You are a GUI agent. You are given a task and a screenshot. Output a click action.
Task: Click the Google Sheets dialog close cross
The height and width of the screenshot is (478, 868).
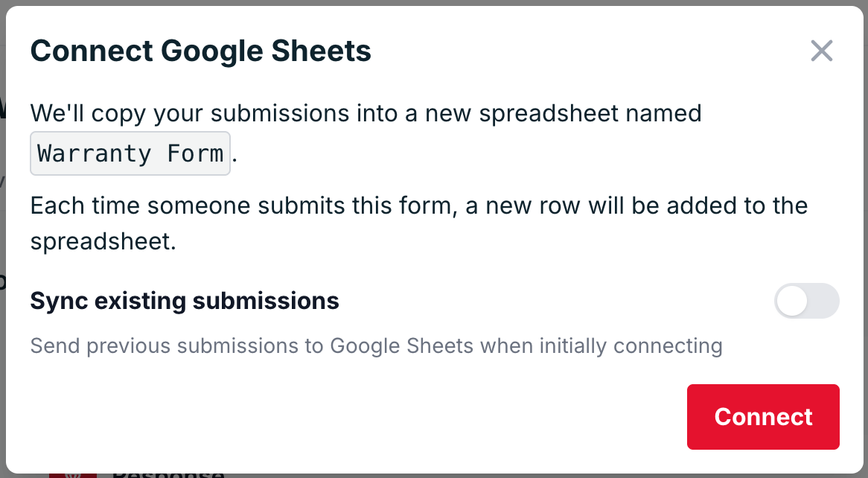click(821, 51)
